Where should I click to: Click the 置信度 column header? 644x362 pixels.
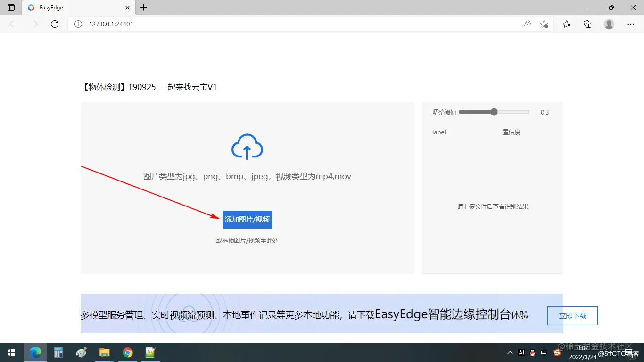pyautogui.click(x=512, y=132)
